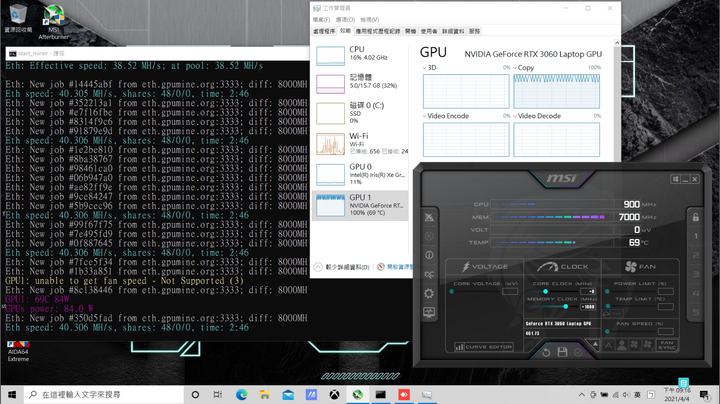Toggle the first fan icon in Afterburner

pos(635,345)
